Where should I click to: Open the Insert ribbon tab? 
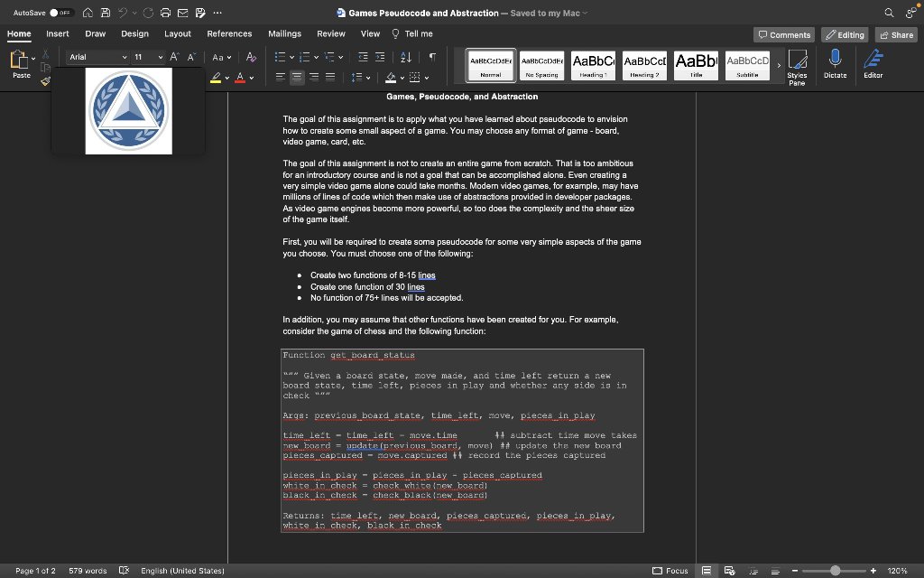(x=58, y=33)
